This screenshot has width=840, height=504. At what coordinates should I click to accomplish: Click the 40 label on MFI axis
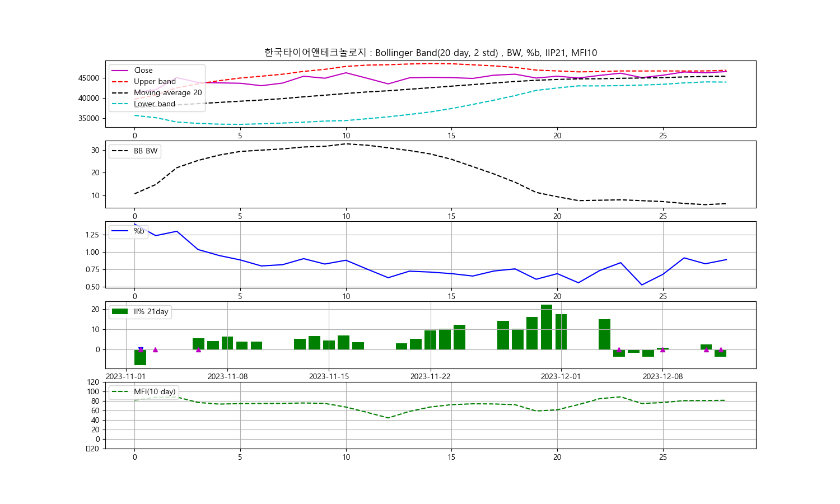[x=95, y=420]
